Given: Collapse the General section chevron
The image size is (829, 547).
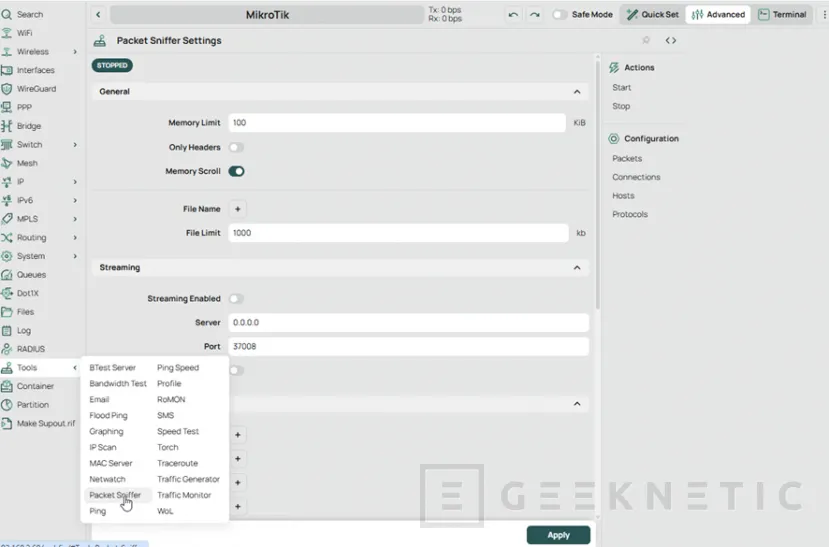Looking at the screenshot, I should click(576, 92).
